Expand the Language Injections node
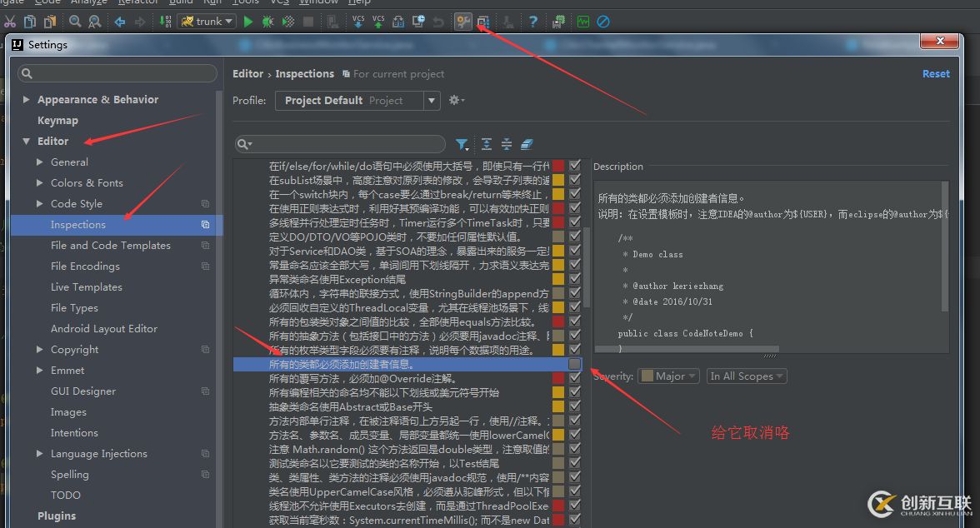The height and width of the screenshot is (528, 980). click(39, 454)
